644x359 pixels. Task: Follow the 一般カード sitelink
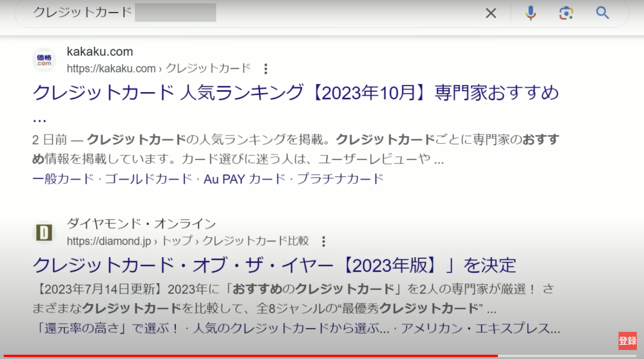[x=63, y=178]
